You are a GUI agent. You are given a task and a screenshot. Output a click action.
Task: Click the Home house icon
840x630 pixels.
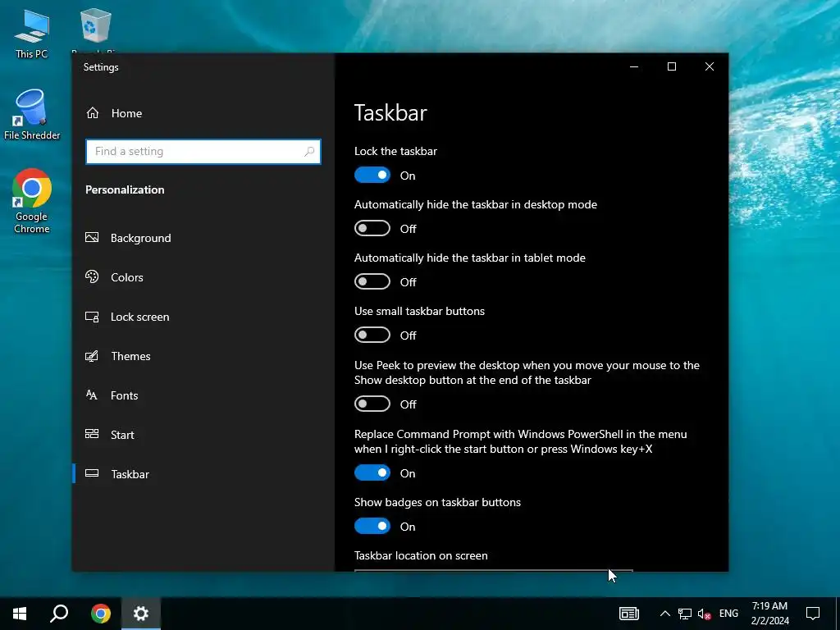(x=93, y=112)
